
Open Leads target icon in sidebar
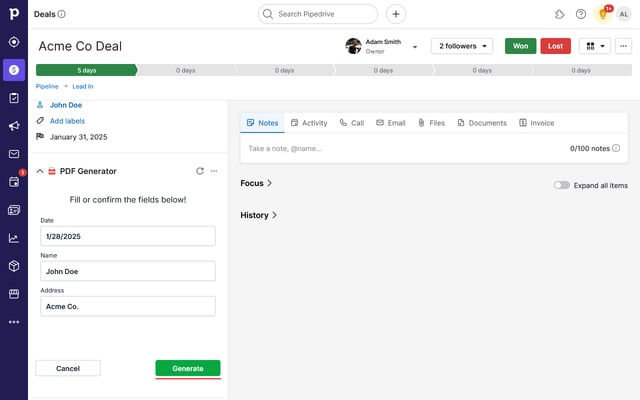(14, 42)
